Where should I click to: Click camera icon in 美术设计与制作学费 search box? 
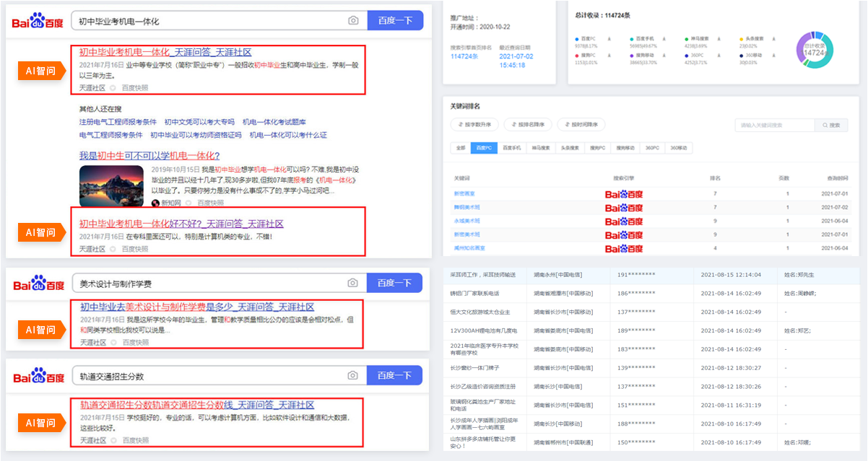[352, 284]
